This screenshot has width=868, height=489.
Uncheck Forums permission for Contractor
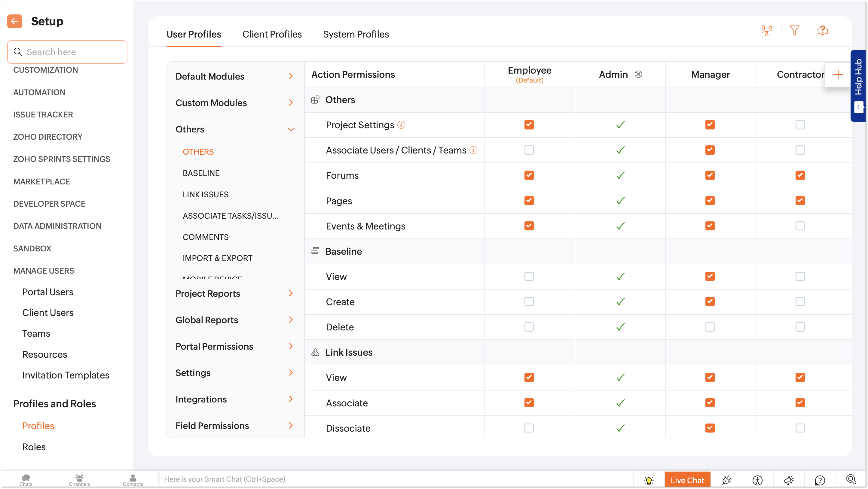coord(799,175)
